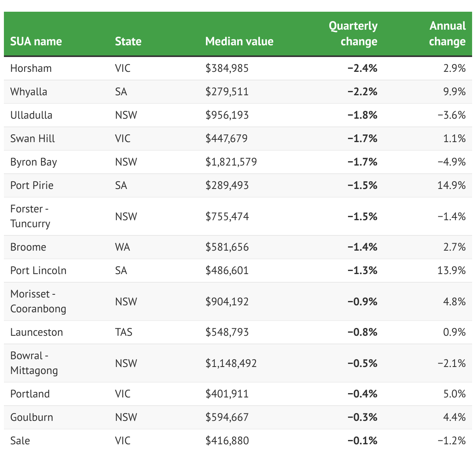The height and width of the screenshot is (456, 476).
Task: Click the Whyalla table cell
Action: coord(28,92)
